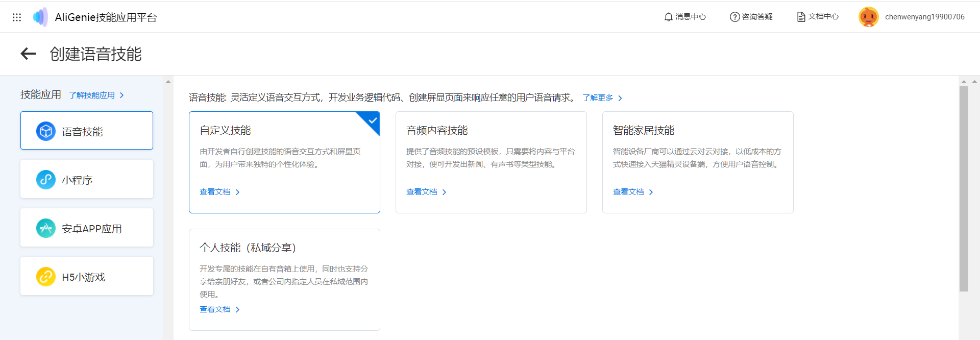The image size is (980, 340).
Task: Click the selected checkmark on 自定义技能 card
Action: pyautogui.click(x=372, y=120)
